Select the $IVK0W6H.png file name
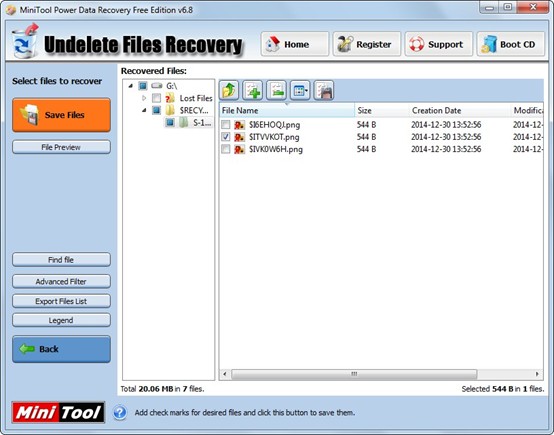The height and width of the screenshot is (435, 554). pyautogui.click(x=276, y=149)
